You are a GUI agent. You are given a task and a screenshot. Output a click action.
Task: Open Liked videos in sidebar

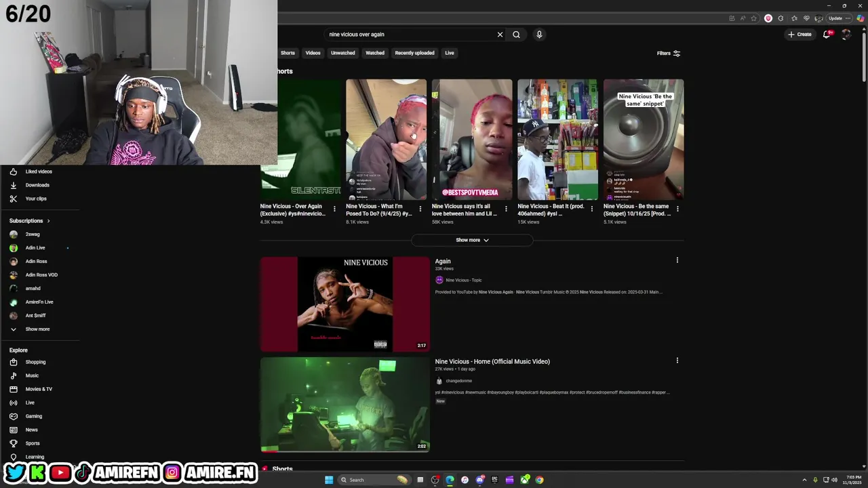(x=39, y=171)
